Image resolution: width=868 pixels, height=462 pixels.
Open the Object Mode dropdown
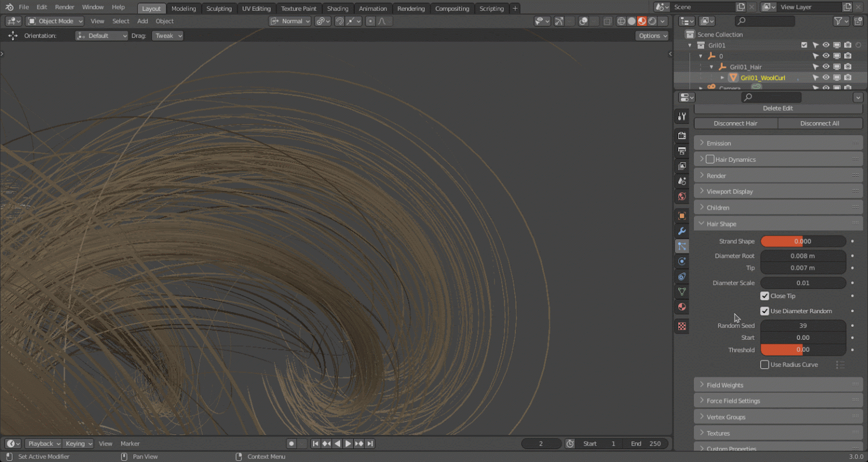click(x=54, y=21)
